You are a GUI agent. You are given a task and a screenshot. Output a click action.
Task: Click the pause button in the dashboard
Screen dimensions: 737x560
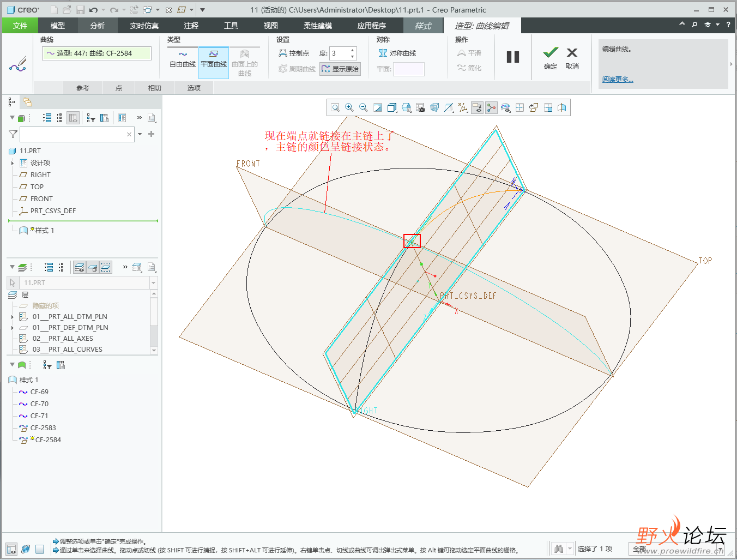pyautogui.click(x=513, y=57)
